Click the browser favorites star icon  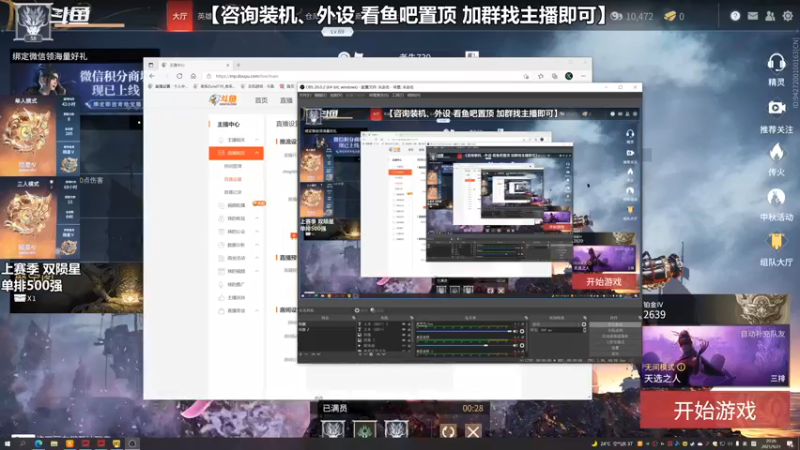(540, 76)
